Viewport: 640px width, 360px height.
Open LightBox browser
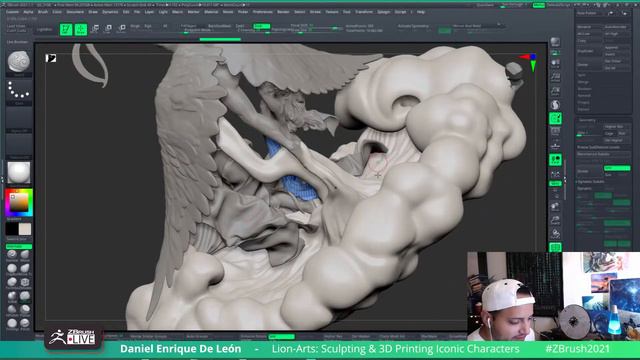(44, 29)
